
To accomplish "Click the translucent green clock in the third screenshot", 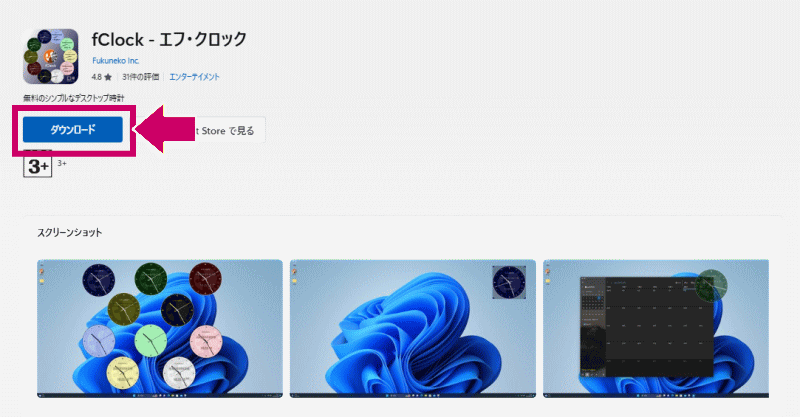I will [711, 285].
